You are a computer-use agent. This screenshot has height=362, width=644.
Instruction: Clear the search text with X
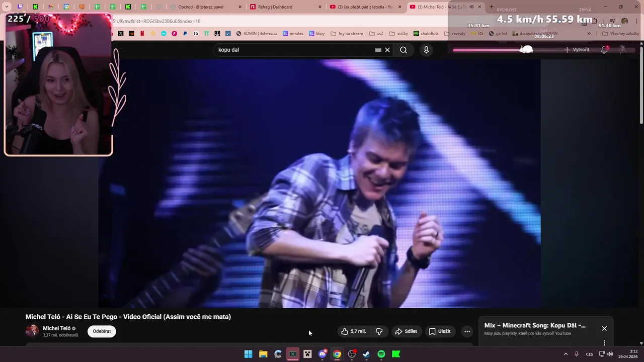coord(387,50)
